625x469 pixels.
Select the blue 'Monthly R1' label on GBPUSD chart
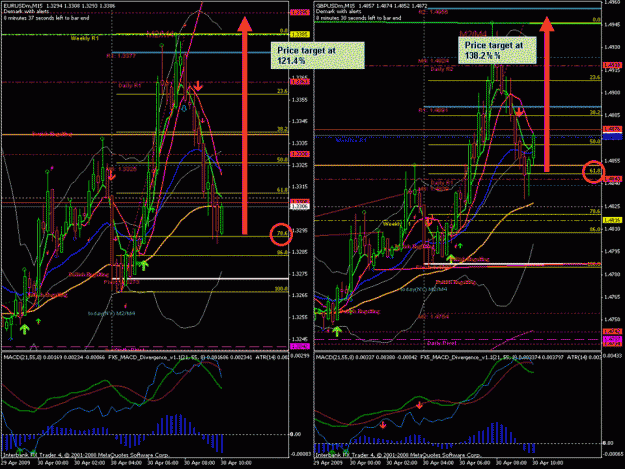coord(351,140)
